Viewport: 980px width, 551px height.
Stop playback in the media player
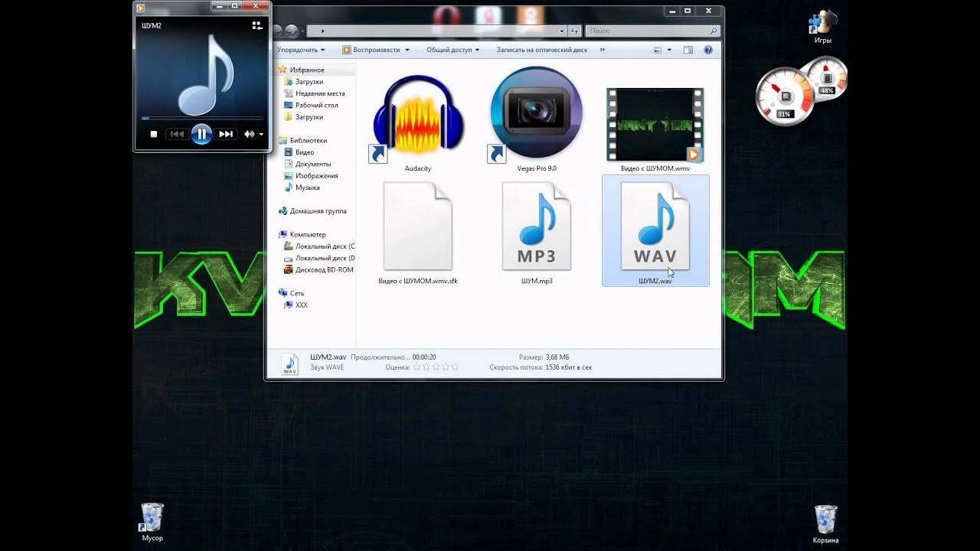pyautogui.click(x=154, y=134)
